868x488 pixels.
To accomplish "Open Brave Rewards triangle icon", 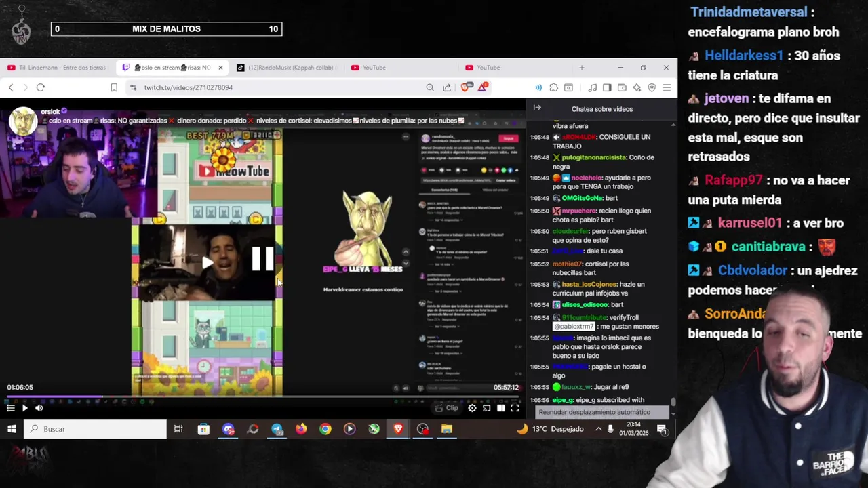I will (483, 87).
